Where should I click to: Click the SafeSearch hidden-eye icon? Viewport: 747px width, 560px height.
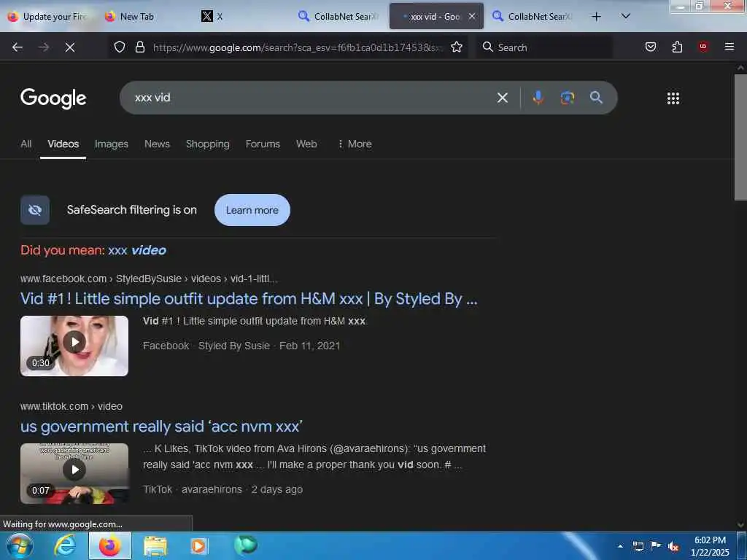pyautogui.click(x=35, y=210)
